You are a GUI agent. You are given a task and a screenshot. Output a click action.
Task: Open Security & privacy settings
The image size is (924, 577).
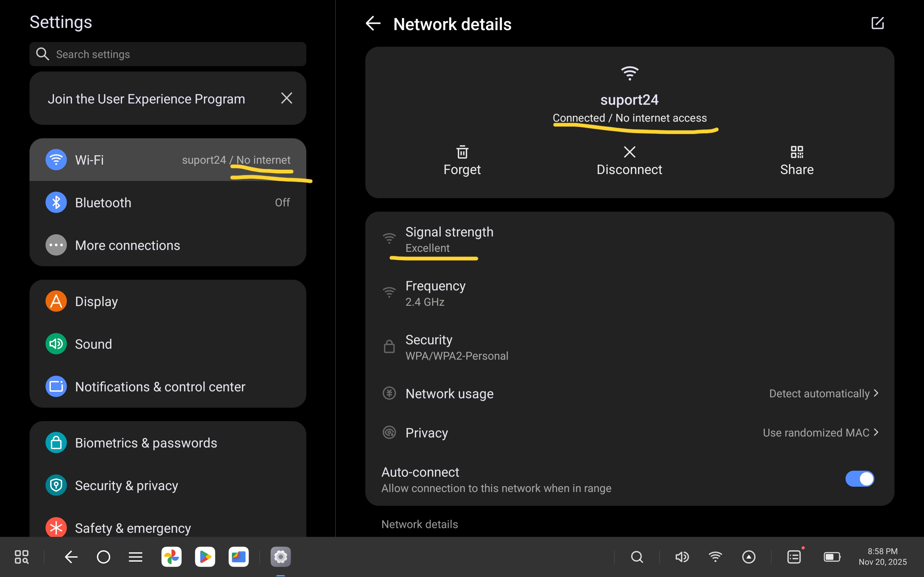[168, 485]
